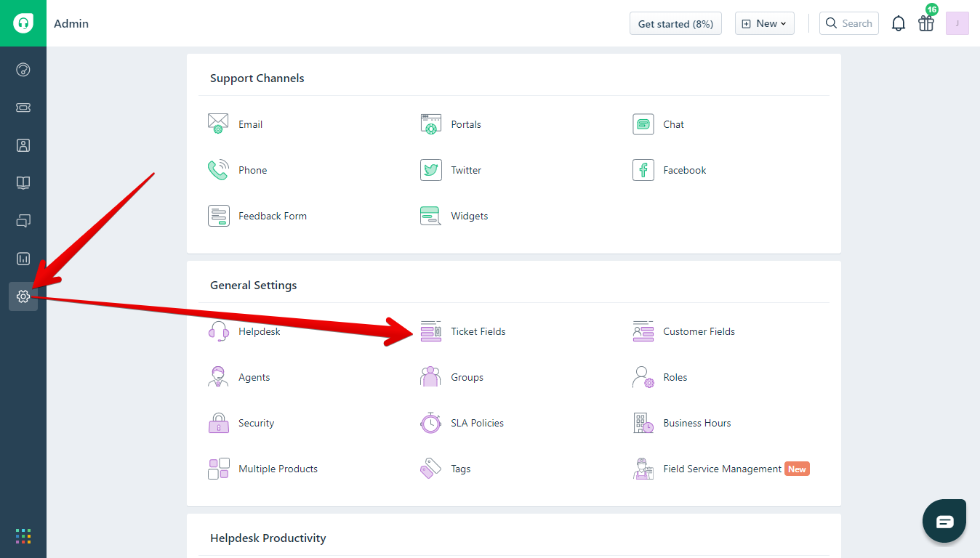Open the Groups link
The image size is (980, 558).
(x=467, y=377)
